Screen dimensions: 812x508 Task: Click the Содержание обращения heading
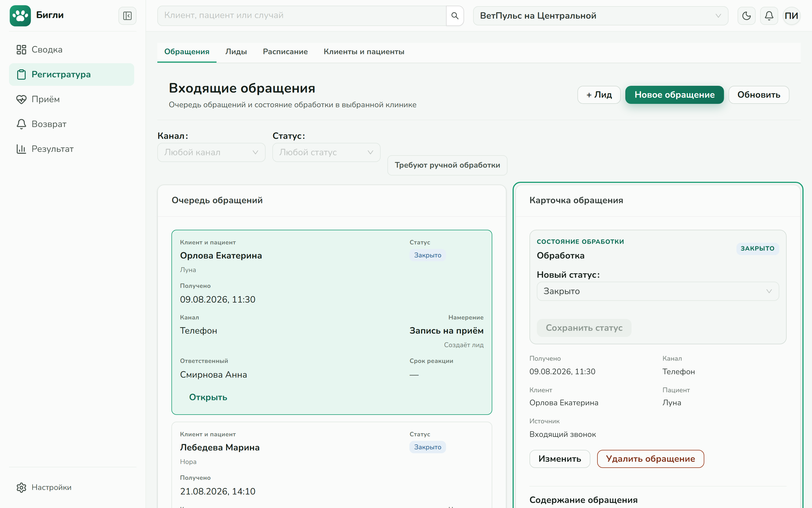point(583,500)
